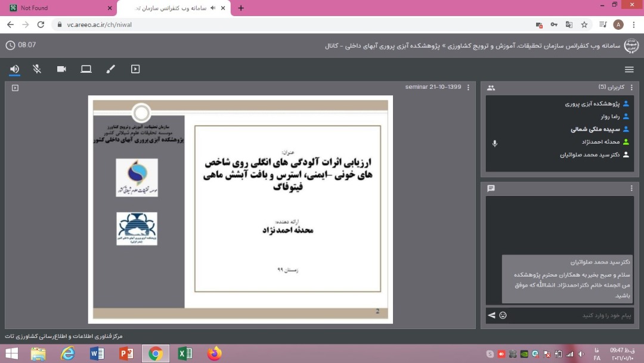Click the media play icon in toolbar
644x363 pixels.
[135, 69]
